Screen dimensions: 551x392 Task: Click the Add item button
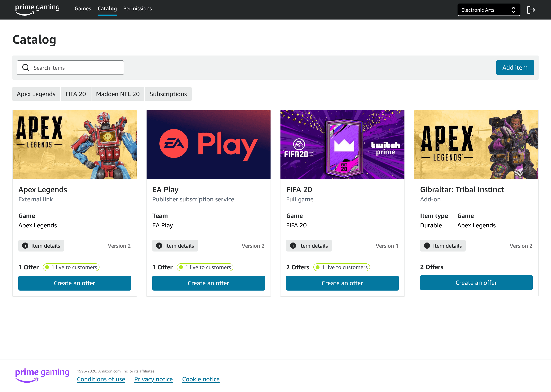click(515, 68)
